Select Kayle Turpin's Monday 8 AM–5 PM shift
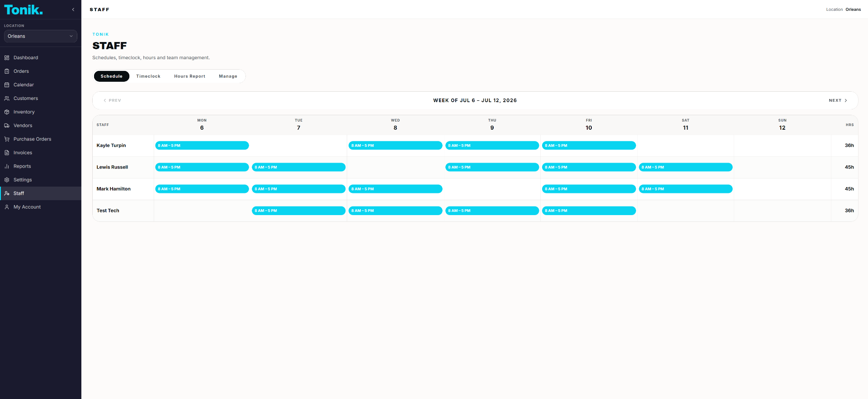Viewport: 868px width, 399px height. coord(202,146)
